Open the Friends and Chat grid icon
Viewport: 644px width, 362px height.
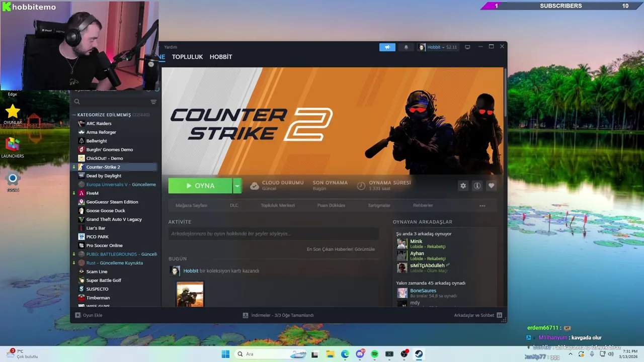coord(499,315)
